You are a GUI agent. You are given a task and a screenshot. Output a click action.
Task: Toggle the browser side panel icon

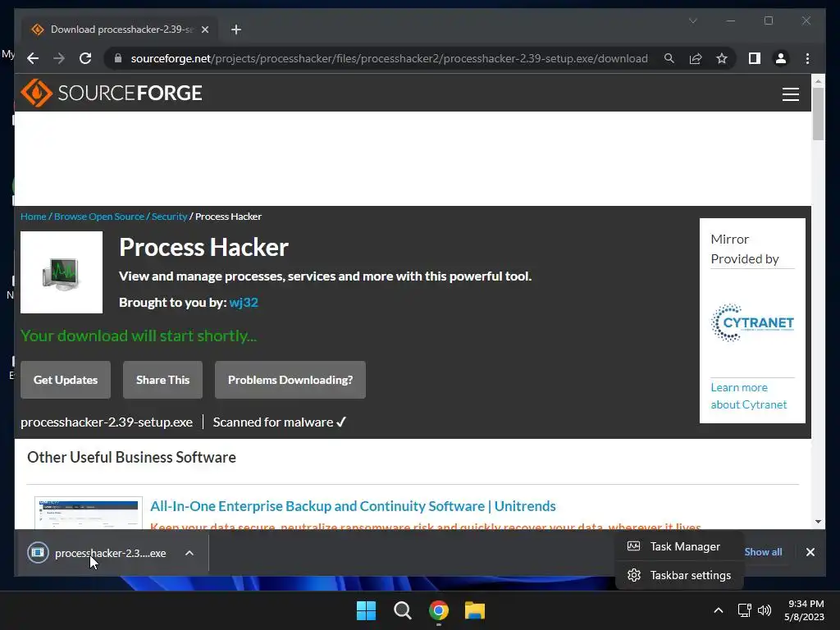(755, 58)
